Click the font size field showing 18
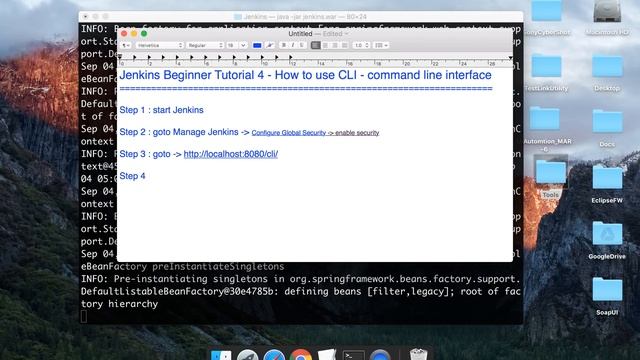 232,45
